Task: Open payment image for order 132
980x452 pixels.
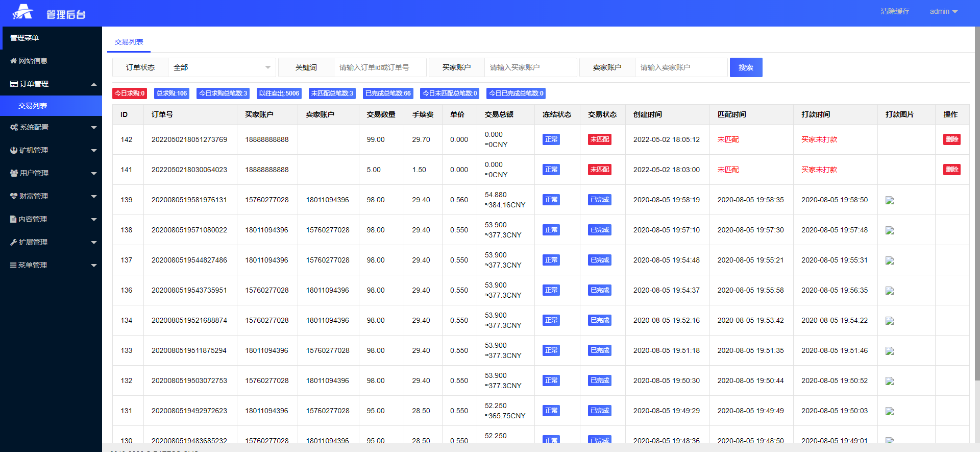Action: pyautogui.click(x=890, y=381)
